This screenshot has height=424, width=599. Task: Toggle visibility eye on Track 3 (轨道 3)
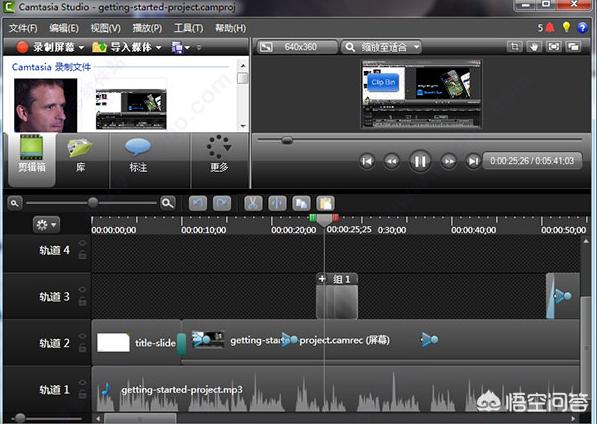(82, 290)
